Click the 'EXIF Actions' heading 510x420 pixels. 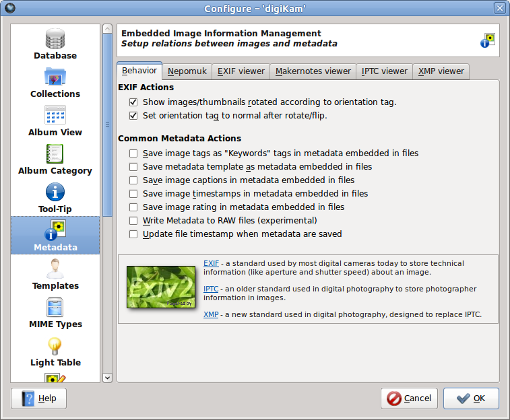[146, 87]
